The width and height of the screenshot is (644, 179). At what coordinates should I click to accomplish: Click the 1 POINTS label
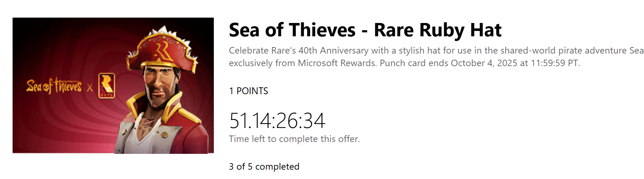pos(249,91)
